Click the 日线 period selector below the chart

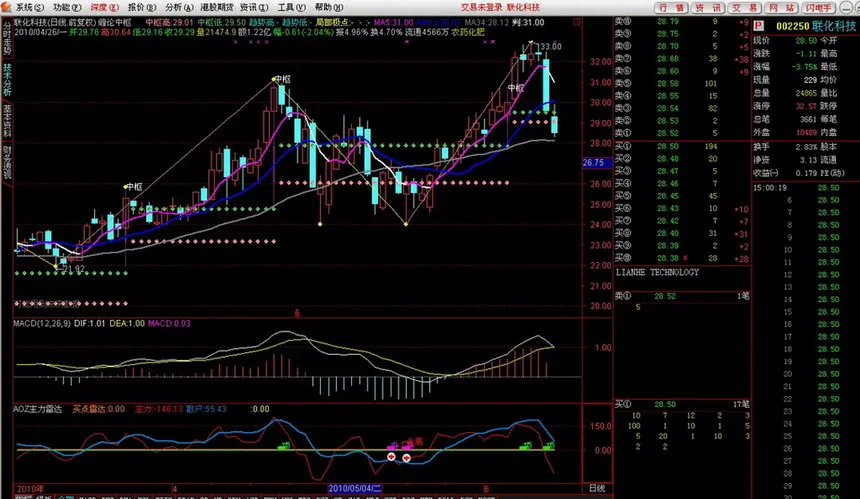(x=597, y=488)
